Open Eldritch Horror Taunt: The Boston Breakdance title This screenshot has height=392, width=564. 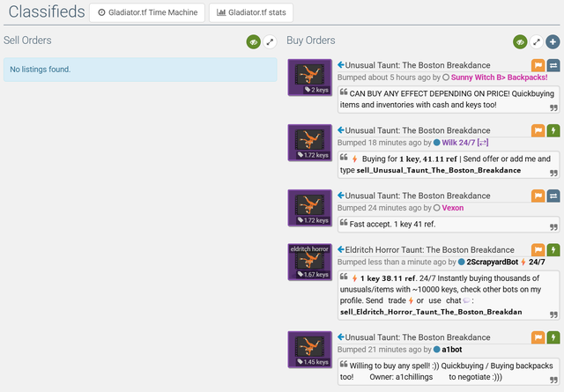point(429,249)
